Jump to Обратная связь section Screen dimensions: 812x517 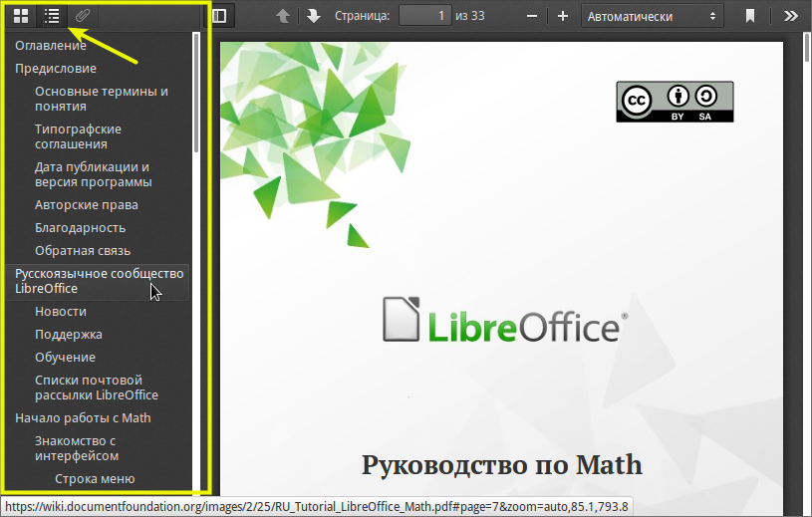pos(83,250)
